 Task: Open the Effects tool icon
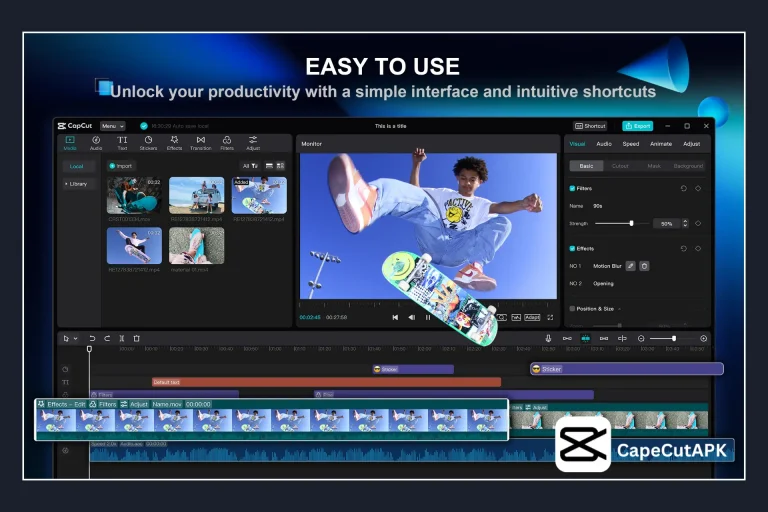174,143
